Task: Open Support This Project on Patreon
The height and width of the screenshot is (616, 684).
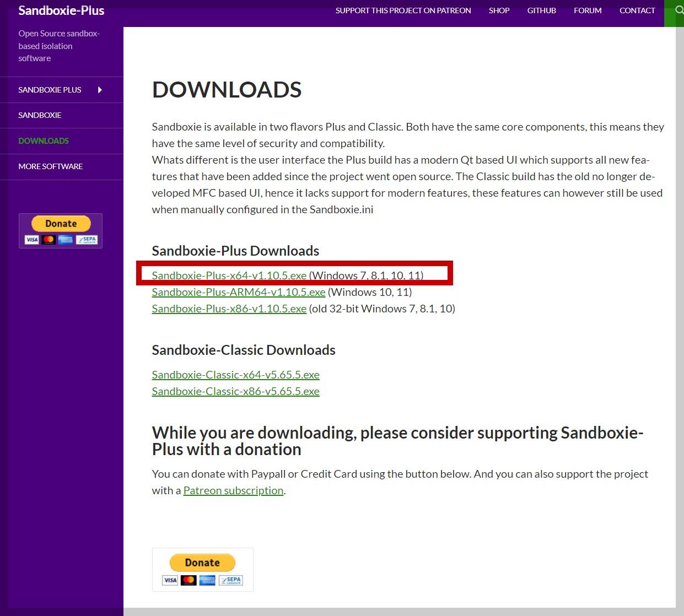Action: [x=403, y=10]
